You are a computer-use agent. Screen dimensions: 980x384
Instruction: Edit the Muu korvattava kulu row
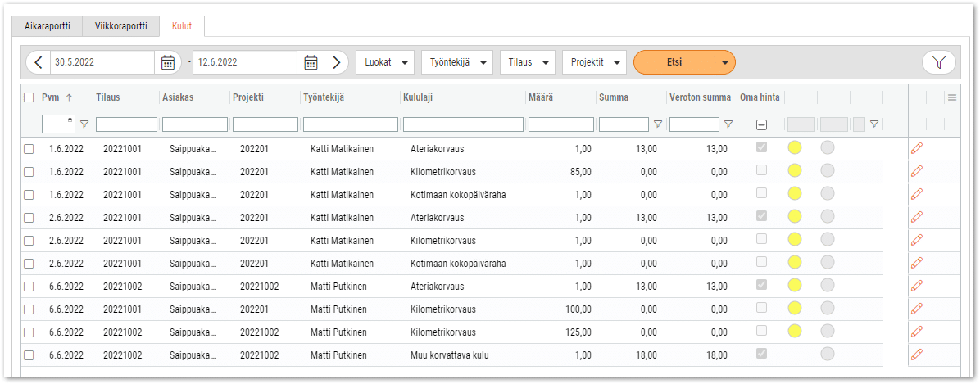(917, 355)
